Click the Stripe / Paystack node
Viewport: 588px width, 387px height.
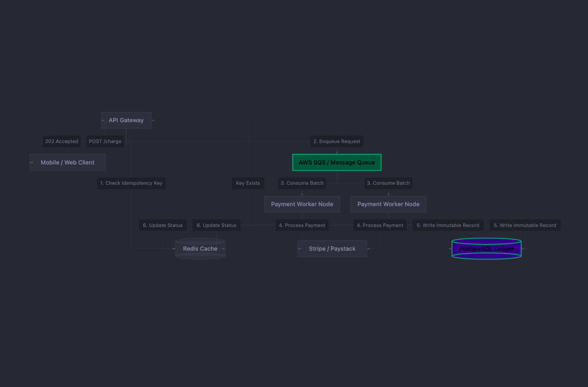click(332, 248)
